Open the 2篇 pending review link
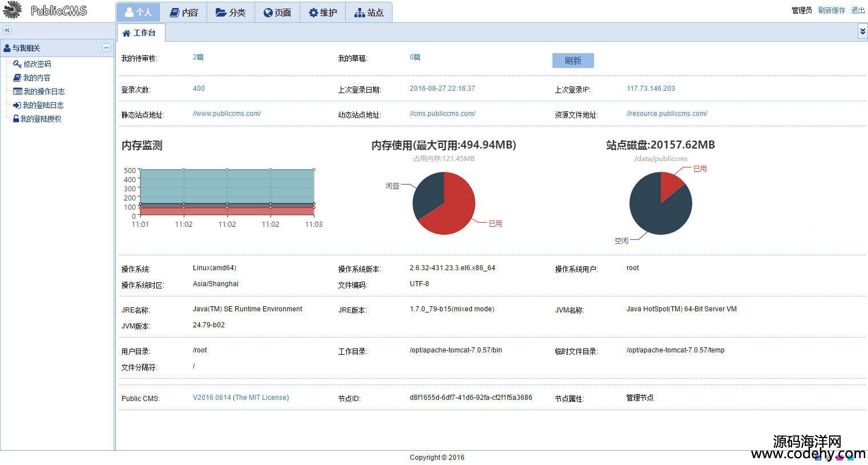 [198, 57]
